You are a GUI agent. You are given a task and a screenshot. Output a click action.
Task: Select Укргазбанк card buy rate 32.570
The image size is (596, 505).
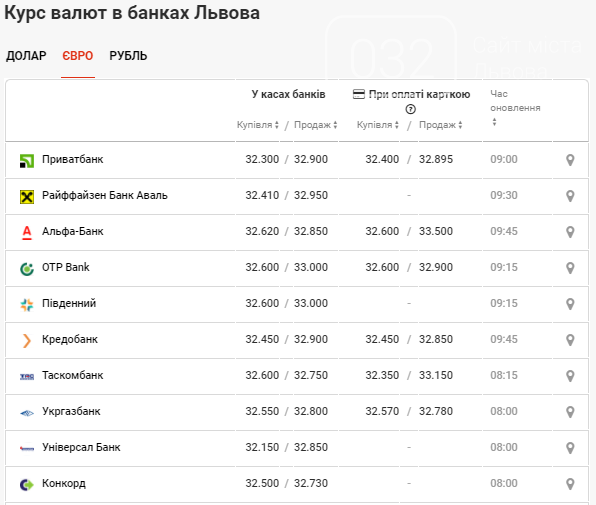(x=382, y=411)
